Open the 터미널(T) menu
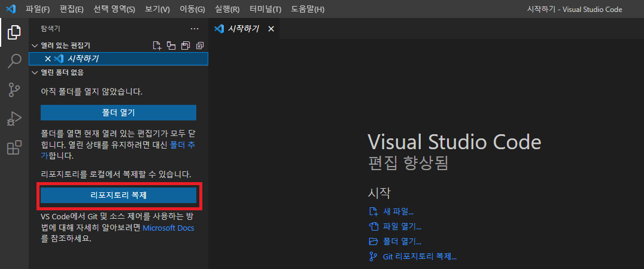Viewport: 644px width, 269px height. tap(265, 9)
